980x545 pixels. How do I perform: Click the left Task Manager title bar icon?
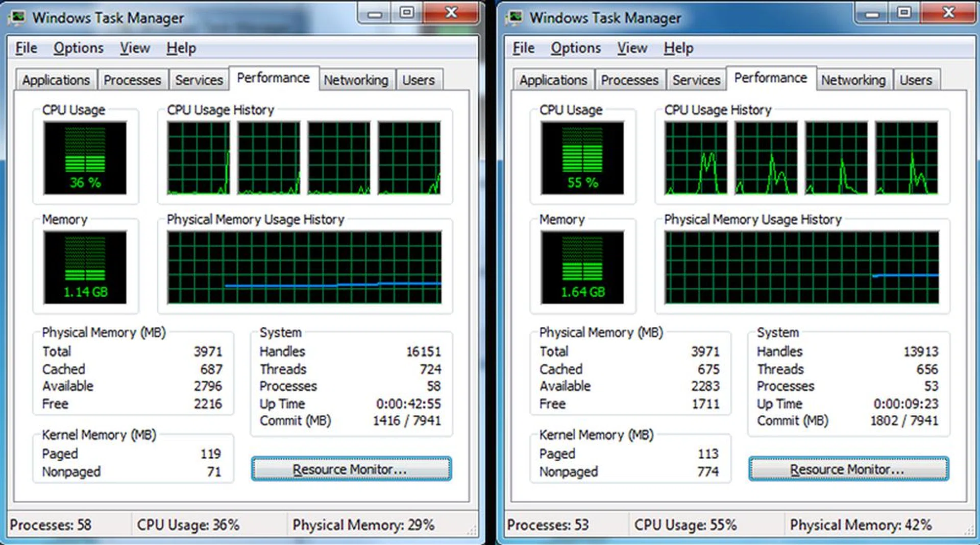[x=18, y=18]
